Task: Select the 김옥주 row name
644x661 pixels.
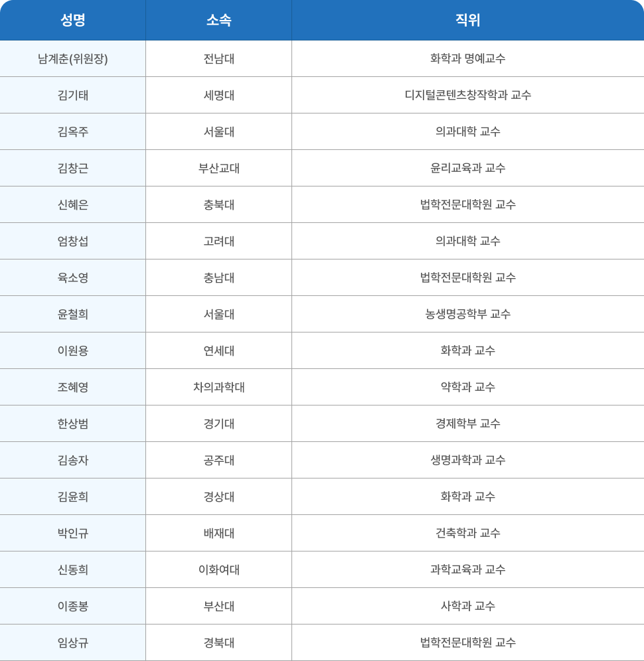Action: click(x=72, y=131)
